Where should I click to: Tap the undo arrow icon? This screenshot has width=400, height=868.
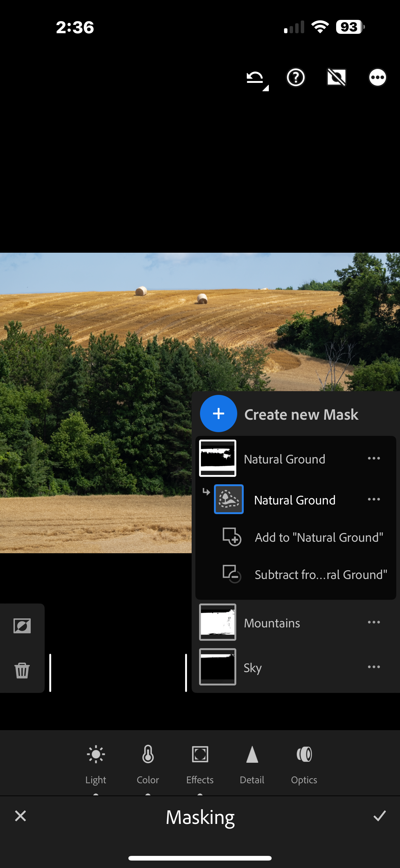point(255,78)
